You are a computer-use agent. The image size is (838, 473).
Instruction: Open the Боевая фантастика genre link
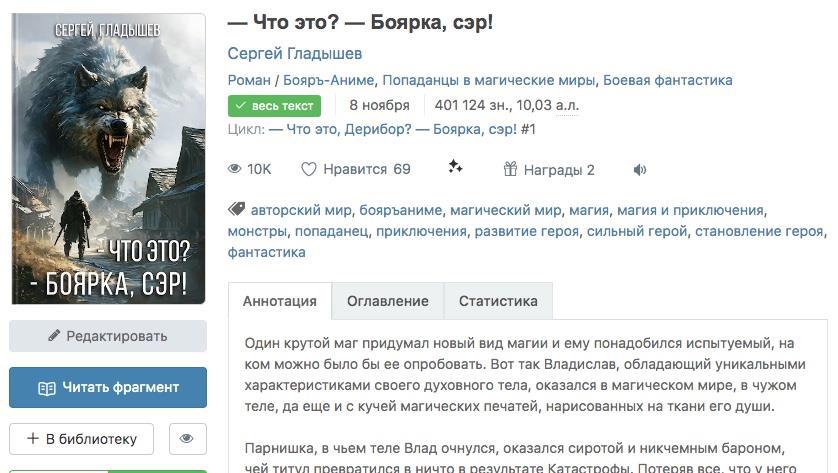tap(668, 80)
